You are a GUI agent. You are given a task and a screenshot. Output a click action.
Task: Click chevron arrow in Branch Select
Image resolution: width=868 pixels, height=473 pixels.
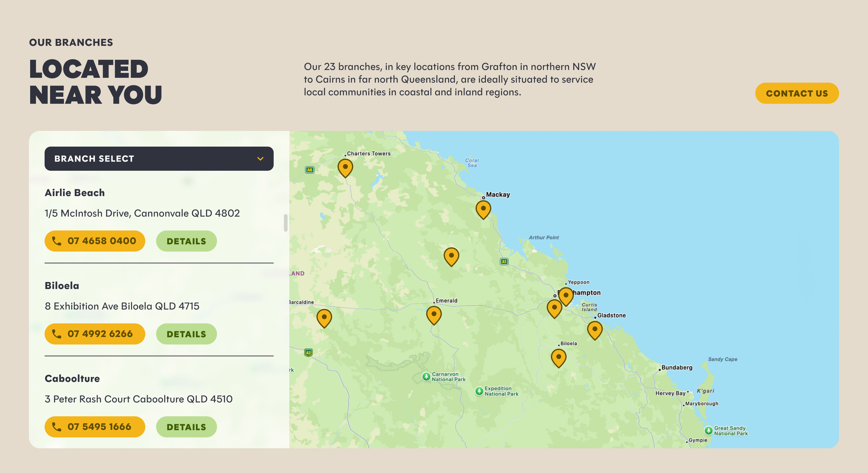pos(260,159)
